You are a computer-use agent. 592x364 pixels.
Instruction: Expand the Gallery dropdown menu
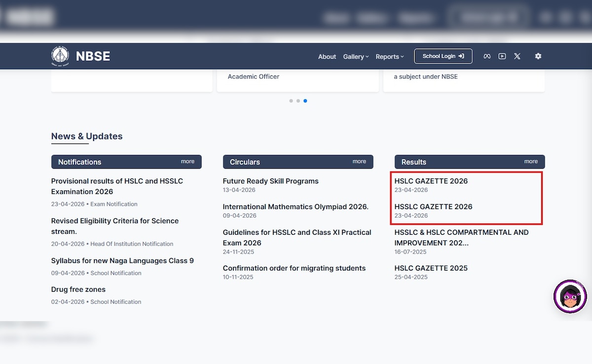coord(356,57)
